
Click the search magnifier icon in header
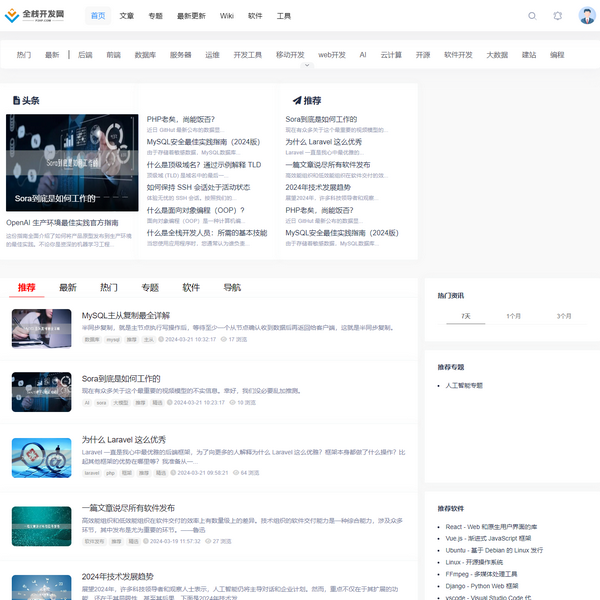click(532, 16)
